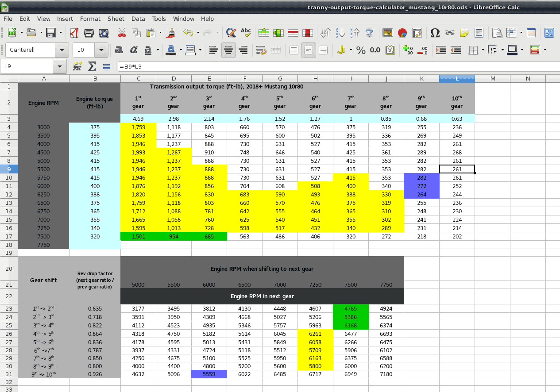Insert an image via picture icon
Image resolution: width=560 pixels, height=392 pixels.
pos(388,33)
